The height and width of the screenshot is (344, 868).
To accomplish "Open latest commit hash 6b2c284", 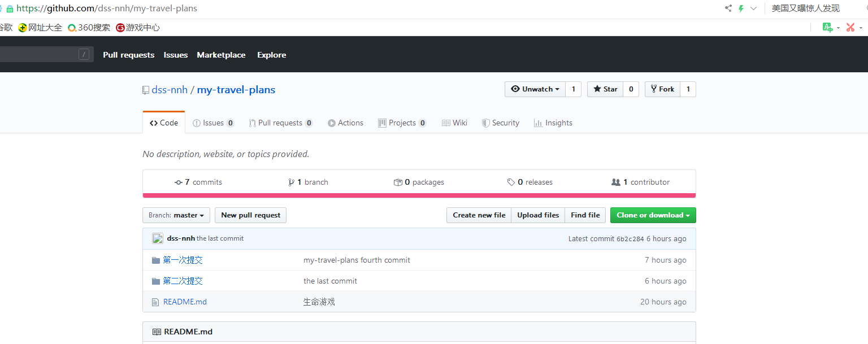I will (630, 239).
